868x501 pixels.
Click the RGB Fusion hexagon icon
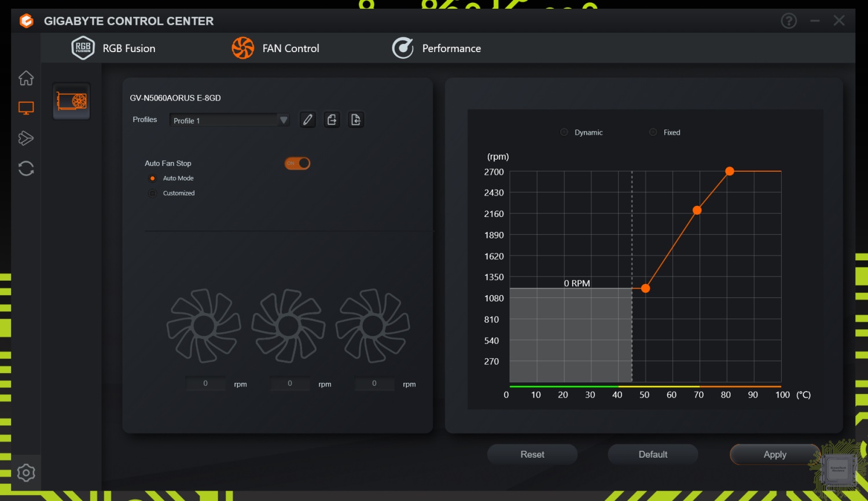(83, 48)
